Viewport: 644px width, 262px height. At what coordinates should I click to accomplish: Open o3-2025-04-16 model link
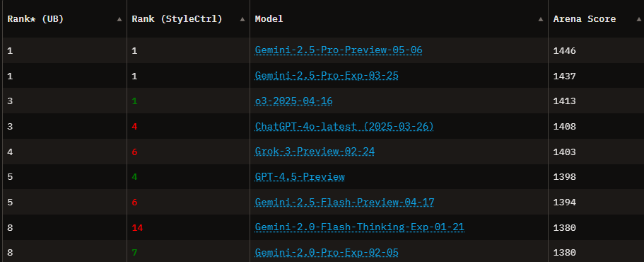click(293, 101)
